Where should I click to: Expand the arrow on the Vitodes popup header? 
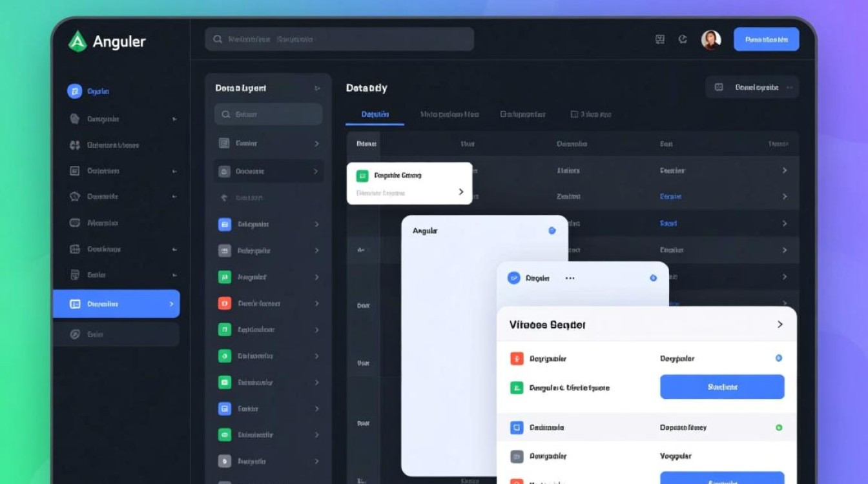click(780, 325)
